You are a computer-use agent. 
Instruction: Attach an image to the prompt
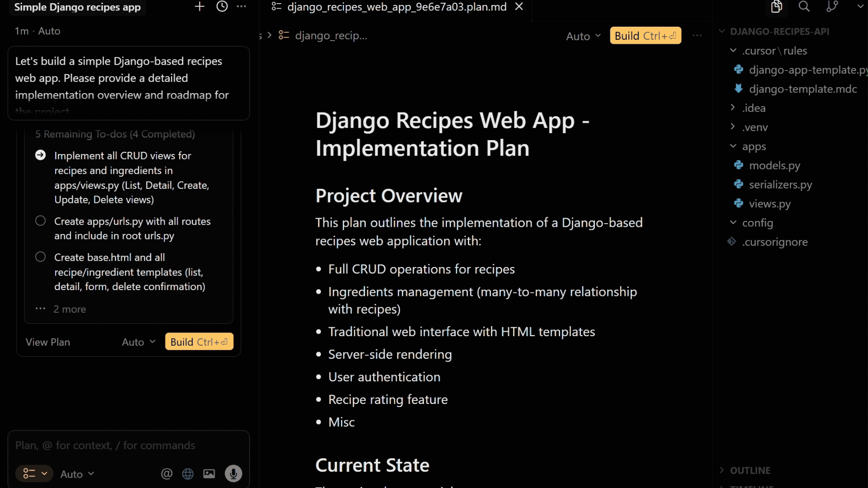(x=209, y=474)
